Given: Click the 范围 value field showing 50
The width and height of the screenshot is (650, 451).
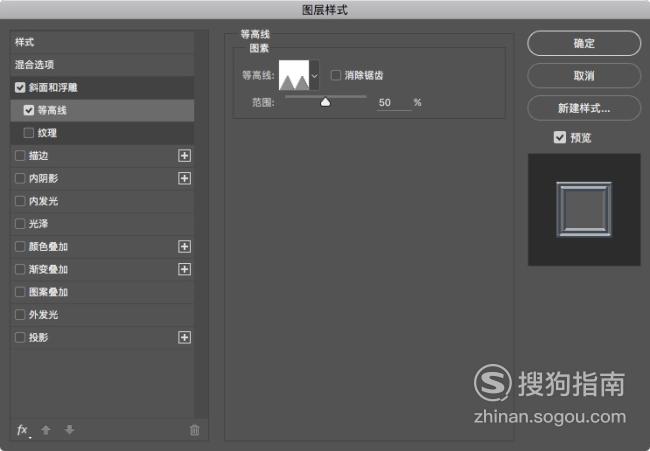Looking at the screenshot, I should pyautogui.click(x=394, y=103).
